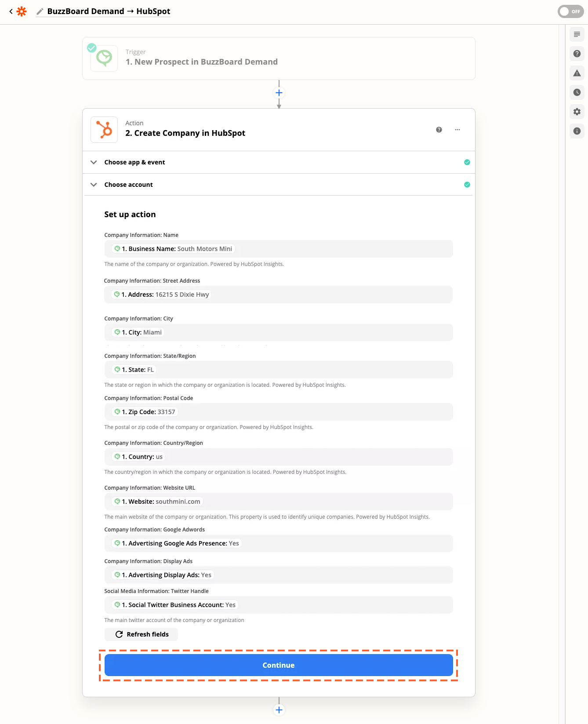Expand the Choose account section

coord(279,185)
